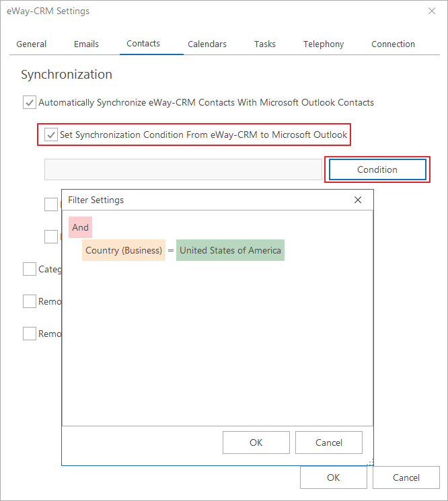Edit the United States of America value
This screenshot has height=501, width=448.
(x=231, y=250)
